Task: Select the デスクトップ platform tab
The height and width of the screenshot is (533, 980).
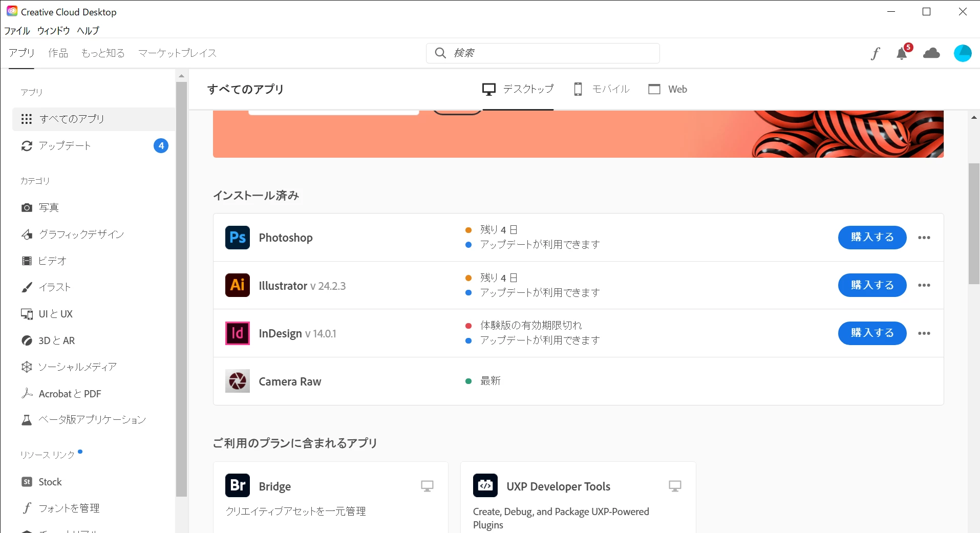Action: point(518,89)
